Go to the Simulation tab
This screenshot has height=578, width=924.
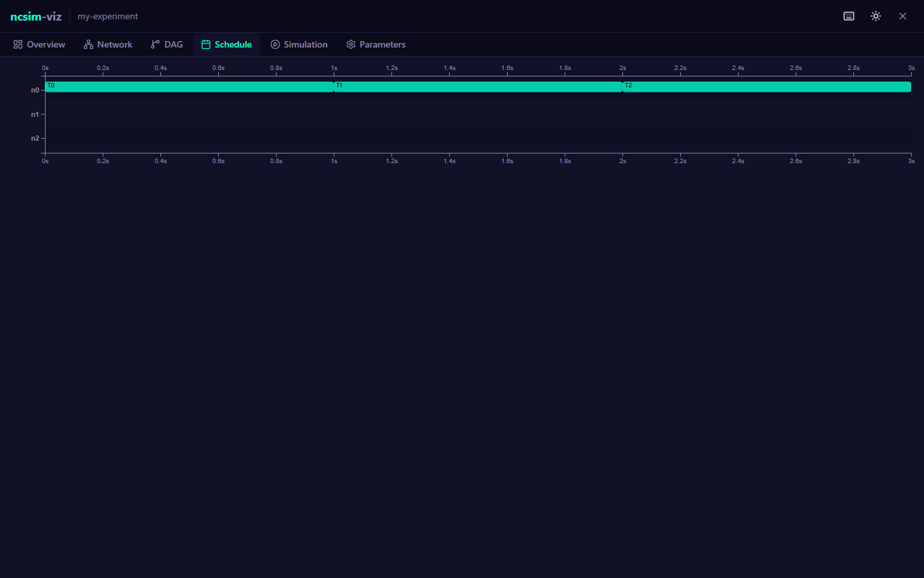click(x=299, y=44)
